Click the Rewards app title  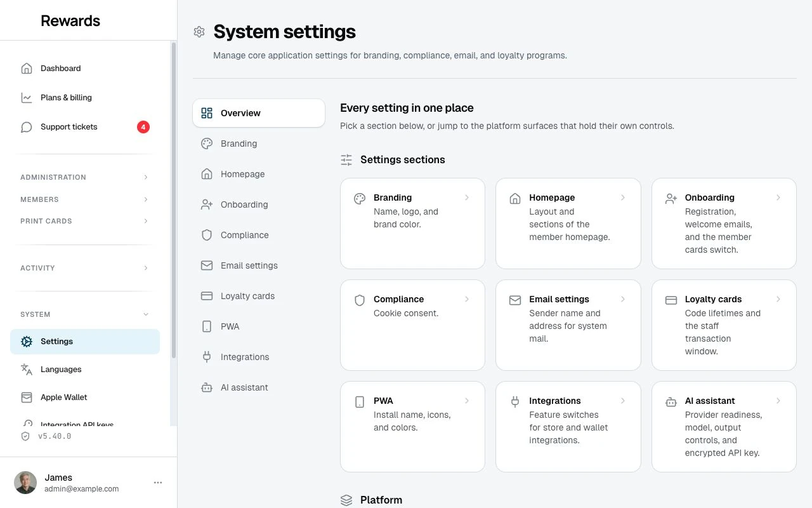(70, 21)
